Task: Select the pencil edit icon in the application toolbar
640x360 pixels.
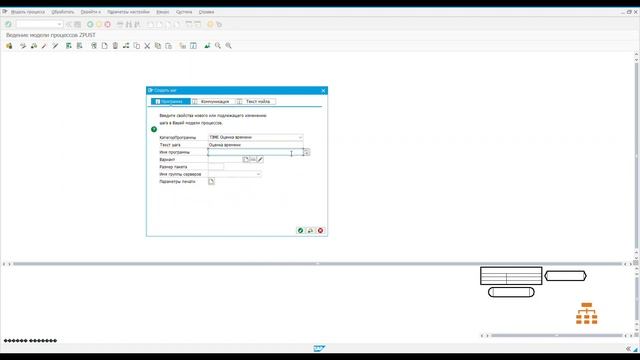Action: pyautogui.click(x=44, y=46)
